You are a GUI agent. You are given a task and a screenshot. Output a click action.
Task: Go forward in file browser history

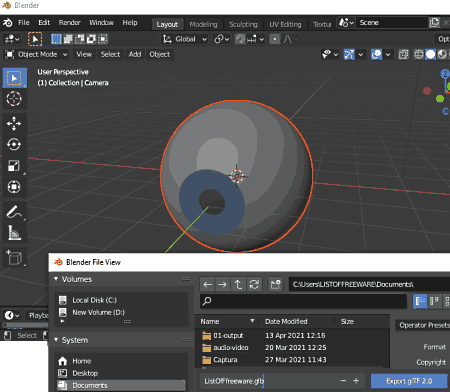point(222,284)
